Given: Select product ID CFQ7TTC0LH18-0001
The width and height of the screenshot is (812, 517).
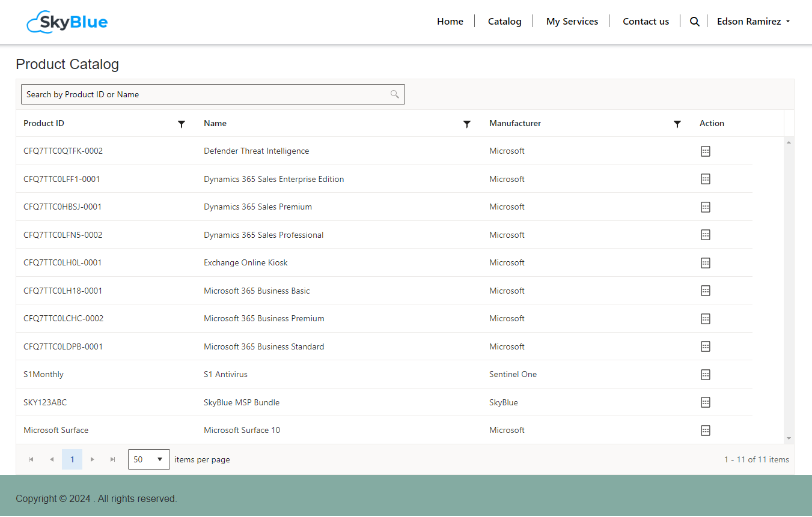Looking at the screenshot, I should (x=63, y=291).
